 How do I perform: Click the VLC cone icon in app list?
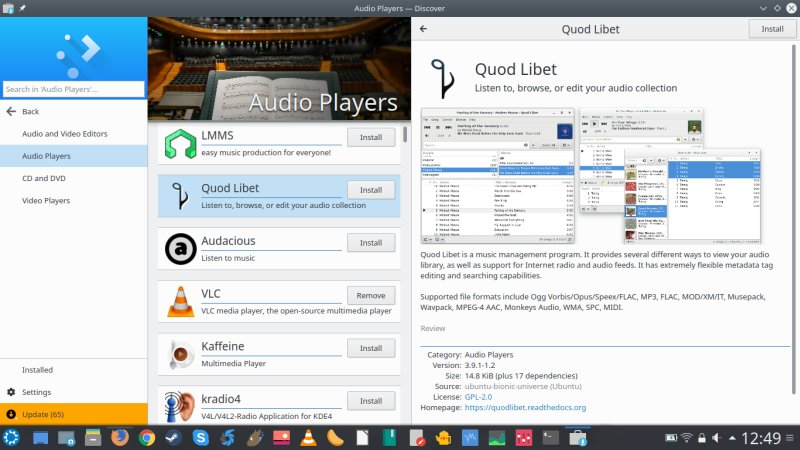(179, 301)
